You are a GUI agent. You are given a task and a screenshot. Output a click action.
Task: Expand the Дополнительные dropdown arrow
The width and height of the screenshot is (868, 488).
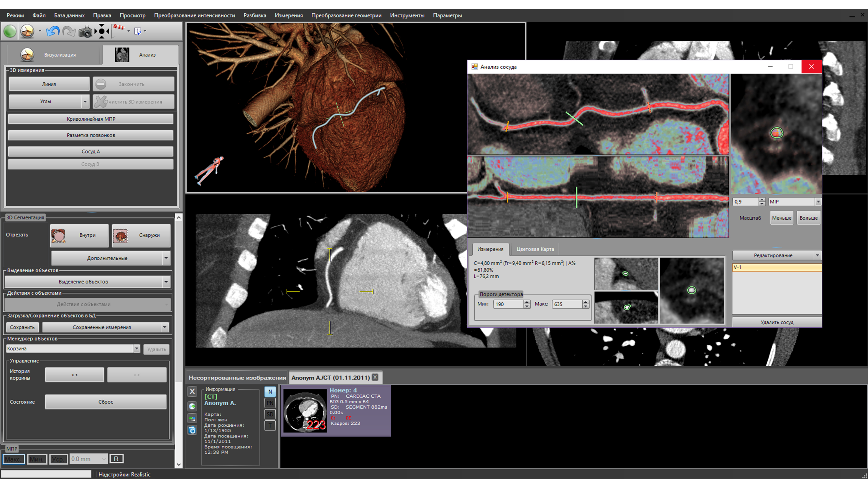pyautogui.click(x=166, y=258)
